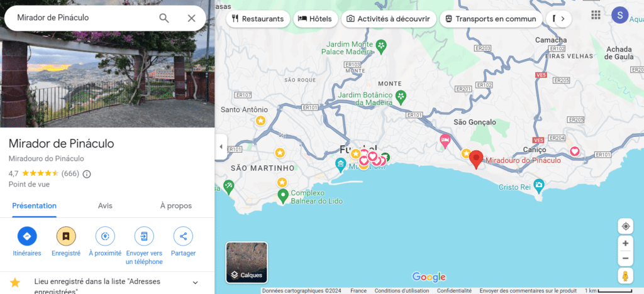644x294 pixels.
Task: Open the (666) reviews count
Action: tap(70, 173)
